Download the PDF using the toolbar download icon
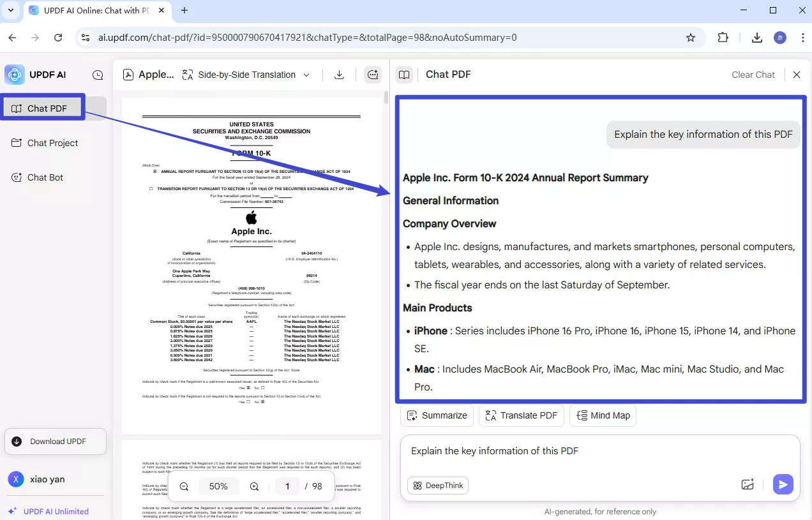 (340, 75)
